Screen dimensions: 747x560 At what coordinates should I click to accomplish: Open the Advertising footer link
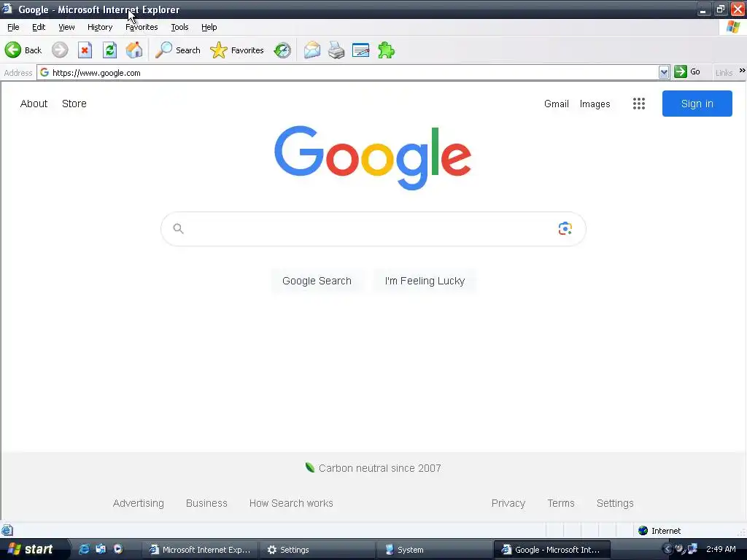pos(138,503)
